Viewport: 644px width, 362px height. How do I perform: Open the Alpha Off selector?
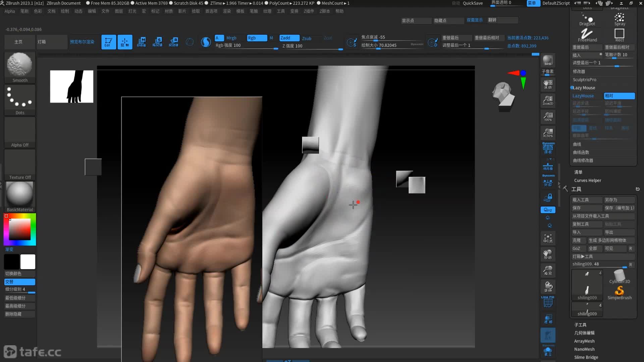click(x=20, y=132)
